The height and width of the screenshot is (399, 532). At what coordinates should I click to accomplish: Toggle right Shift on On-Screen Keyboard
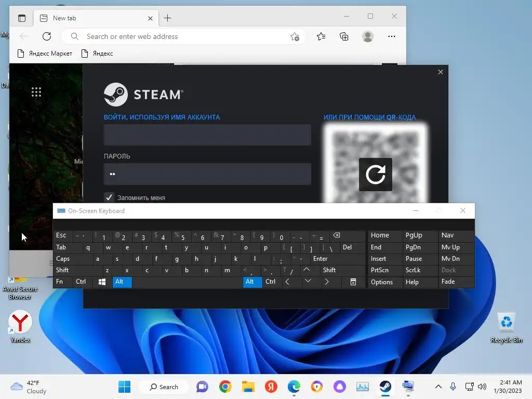(x=342, y=270)
